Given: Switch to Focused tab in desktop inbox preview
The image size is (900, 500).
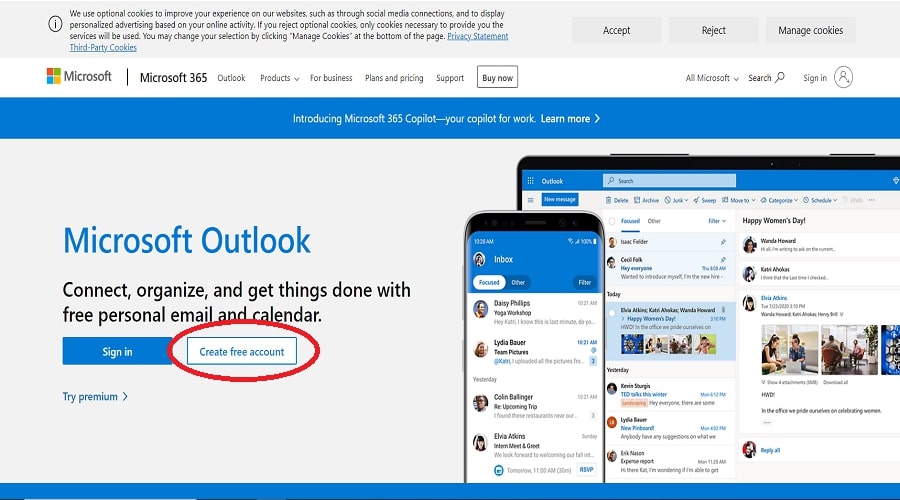Looking at the screenshot, I should pyautogui.click(x=630, y=221).
